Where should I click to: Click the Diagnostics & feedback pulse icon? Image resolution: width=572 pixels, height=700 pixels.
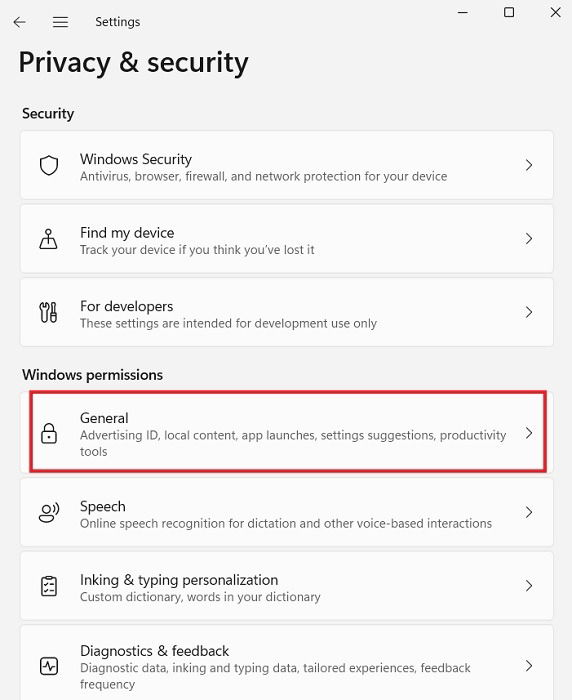coord(49,666)
